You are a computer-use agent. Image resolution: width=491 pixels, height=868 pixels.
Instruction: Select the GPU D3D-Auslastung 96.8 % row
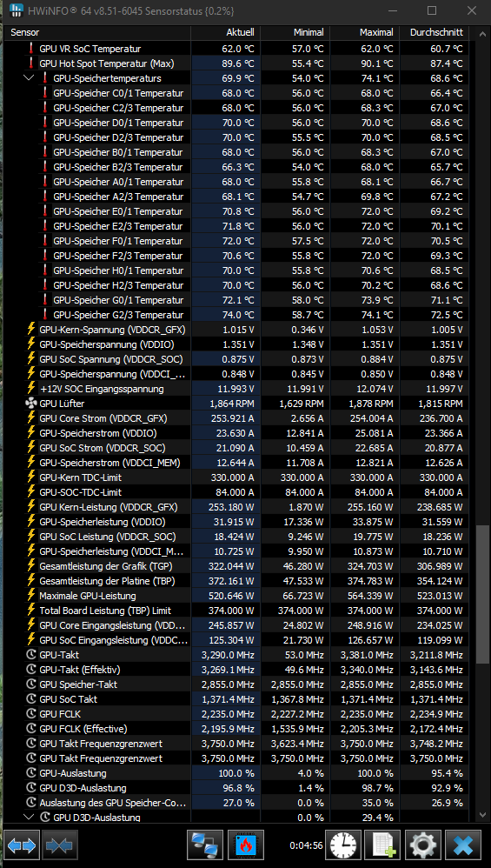click(x=238, y=788)
